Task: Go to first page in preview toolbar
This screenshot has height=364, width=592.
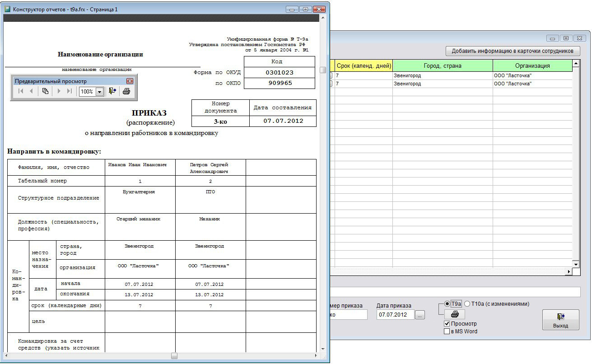Action: pyautogui.click(x=21, y=91)
